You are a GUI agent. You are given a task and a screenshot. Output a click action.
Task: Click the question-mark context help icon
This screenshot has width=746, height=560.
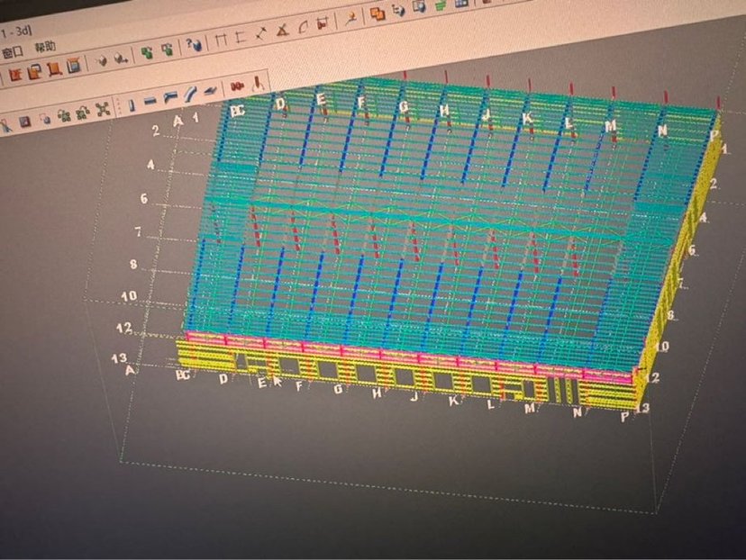click(194, 45)
